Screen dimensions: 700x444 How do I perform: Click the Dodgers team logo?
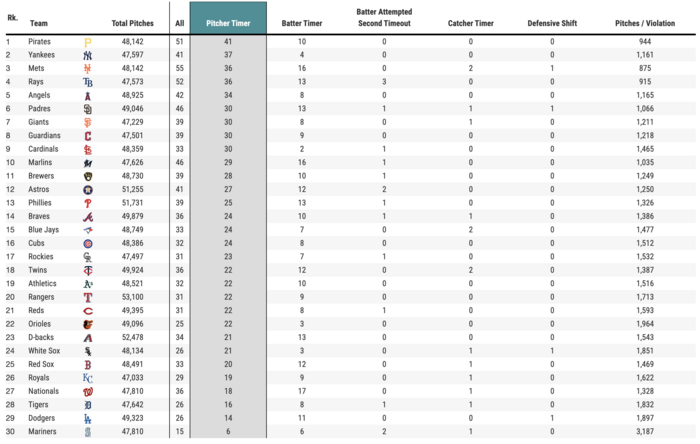[88, 418]
